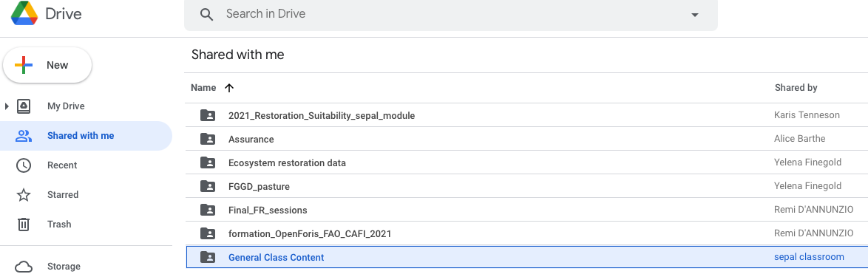This screenshot has height=274, width=868.
Task: Click the My Drive icon
Action: 23,106
